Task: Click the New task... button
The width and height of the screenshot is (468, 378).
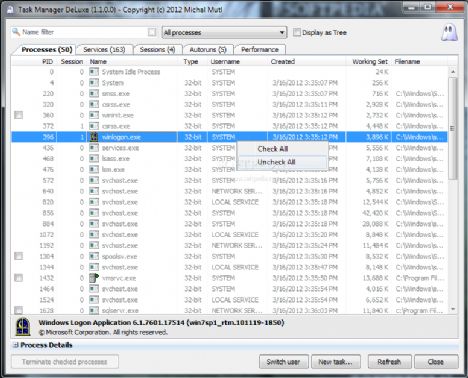Action: (x=336, y=362)
